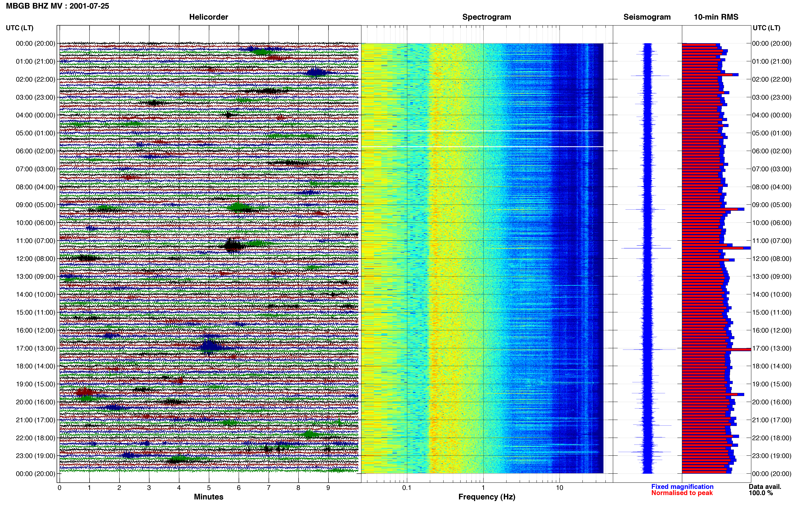Click the left time label '23:00 (19:00)'

(x=36, y=456)
